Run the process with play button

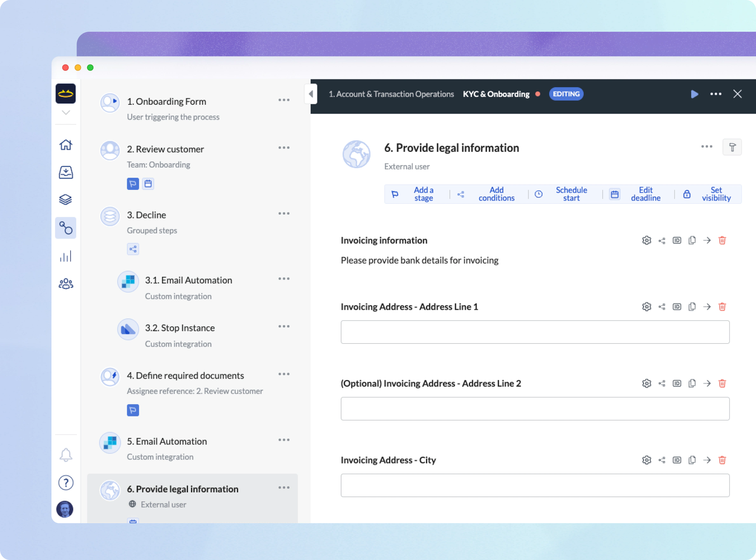[694, 94]
